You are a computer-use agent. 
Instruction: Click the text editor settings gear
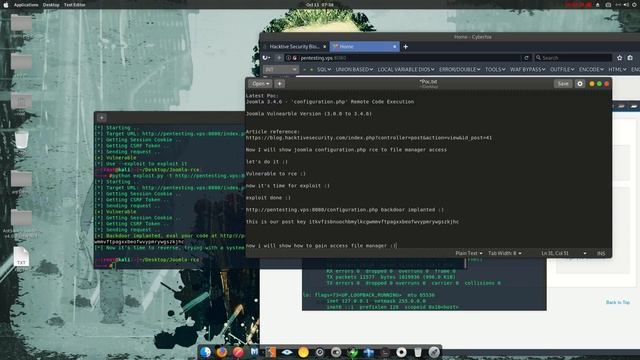pyautogui.click(x=580, y=84)
